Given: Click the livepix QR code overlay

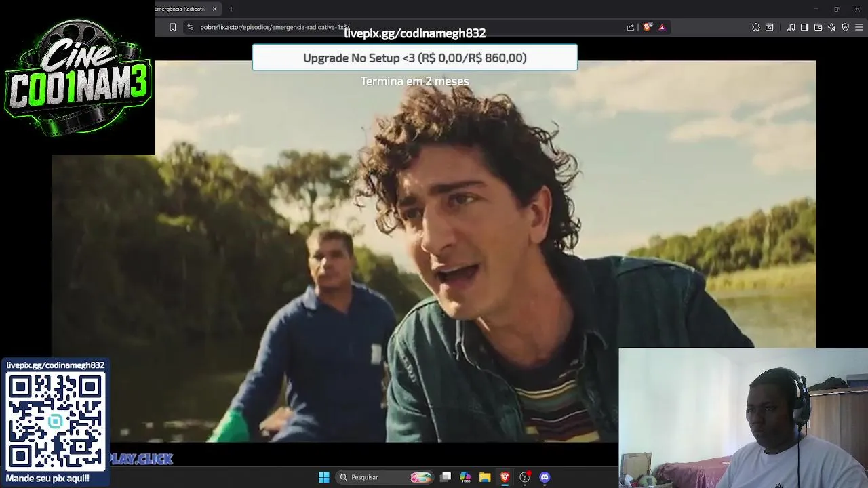Looking at the screenshot, I should [56, 421].
